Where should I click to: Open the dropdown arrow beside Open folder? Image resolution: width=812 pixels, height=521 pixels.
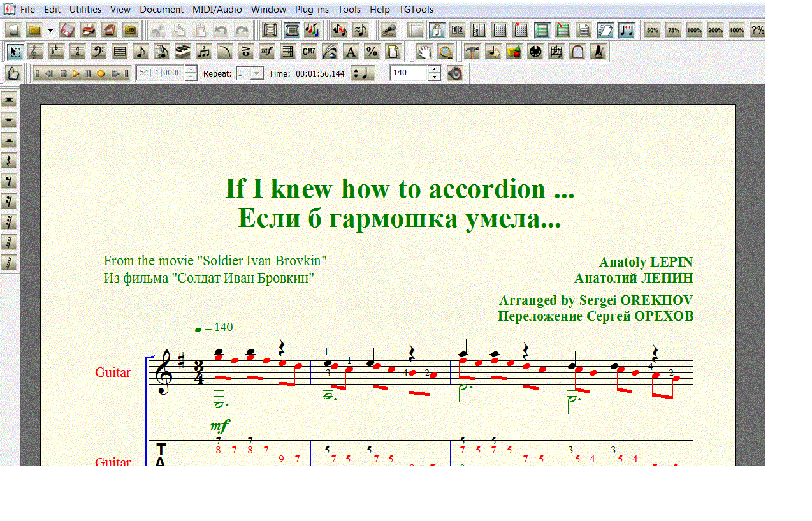click(x=50, y=30)
